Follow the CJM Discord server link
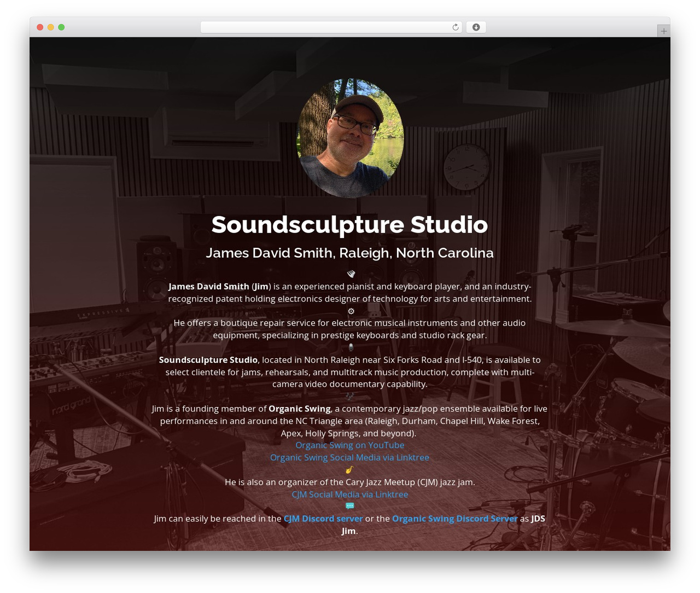Image resolution: width=700 pixels, height=593 pixels. pos(323,519)
